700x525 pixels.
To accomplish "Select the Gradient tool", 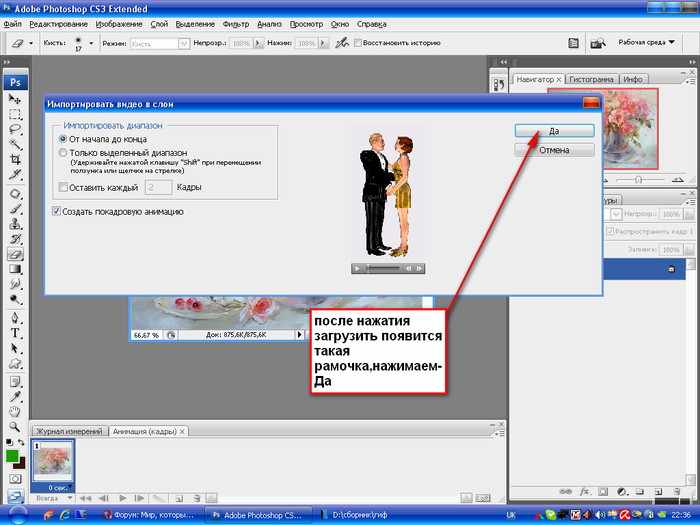I will (x=15, y=269).
